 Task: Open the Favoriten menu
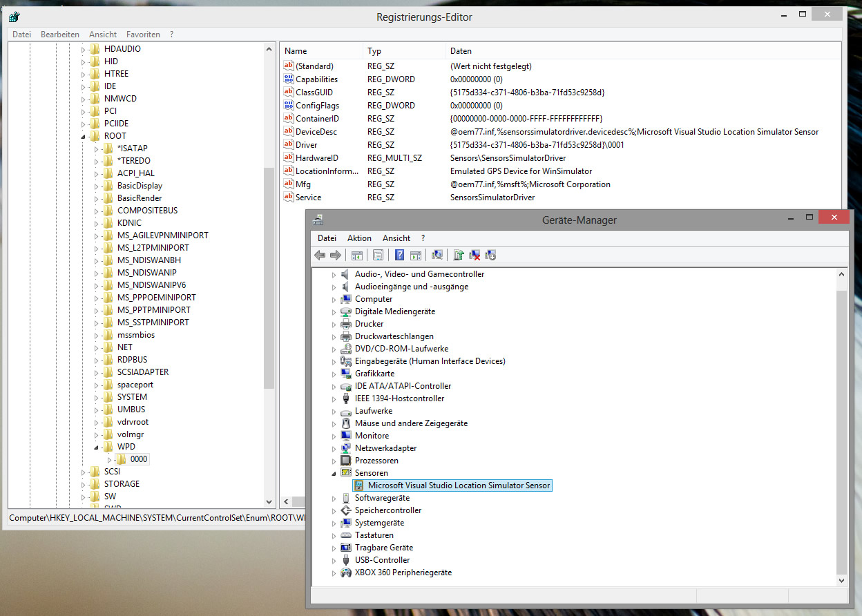tap(143, 35)
